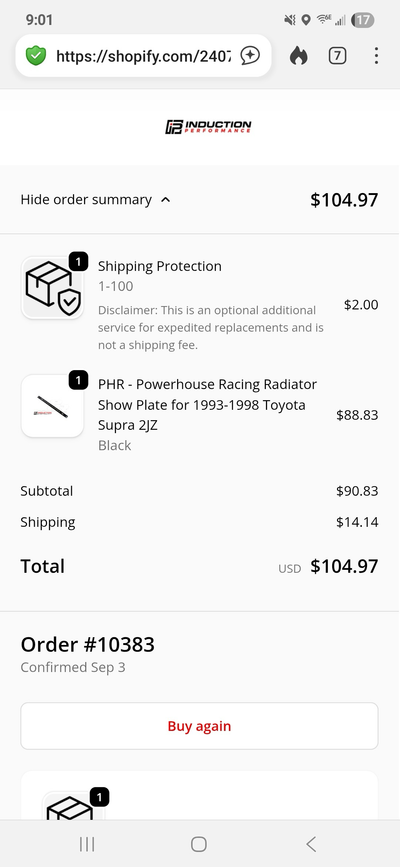The width and height of the screenshot is (400, 867).
Task: Tap the partially visible package thumbnail below
Action: click(73, 806)
